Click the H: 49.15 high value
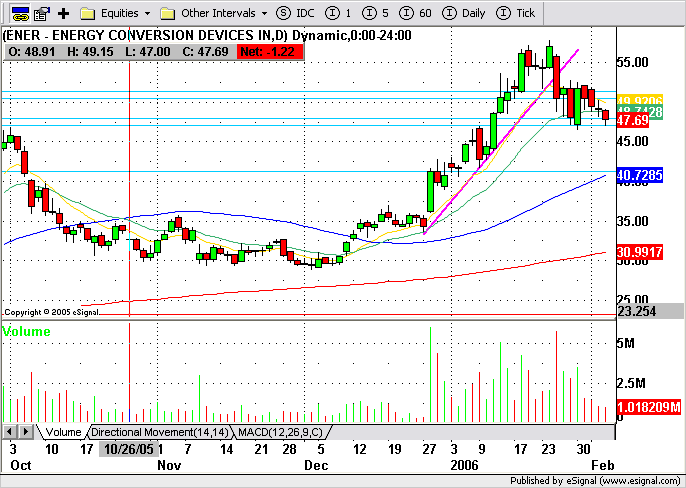This screenshot has height=488, width=686. pyautogui.click(x=90, y=52)
